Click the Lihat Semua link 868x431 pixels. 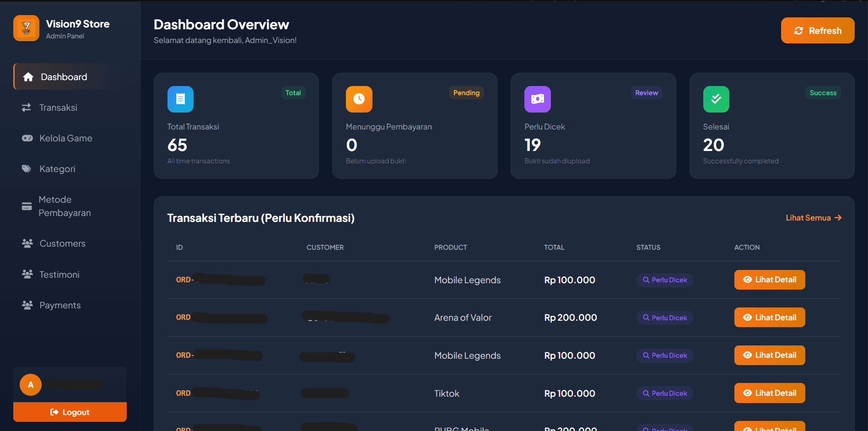click(814, 218)
